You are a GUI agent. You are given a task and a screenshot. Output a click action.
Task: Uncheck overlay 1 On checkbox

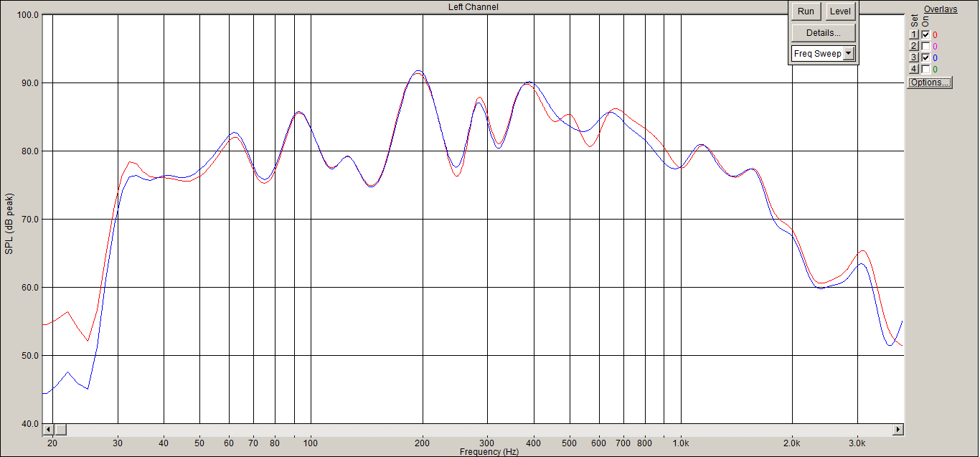point(925,34)
